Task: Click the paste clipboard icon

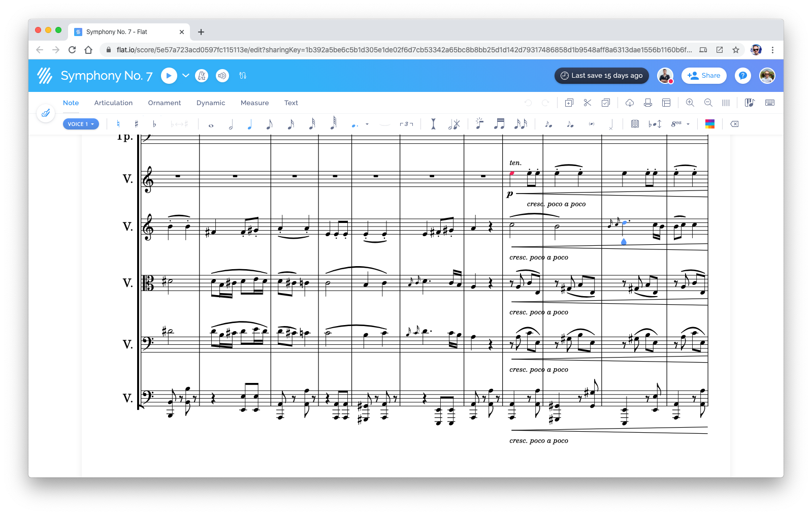Action: pos(606,103)
